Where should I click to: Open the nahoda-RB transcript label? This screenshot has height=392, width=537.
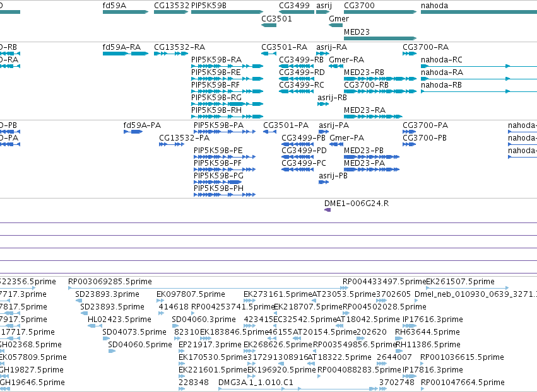click(441, 85)
